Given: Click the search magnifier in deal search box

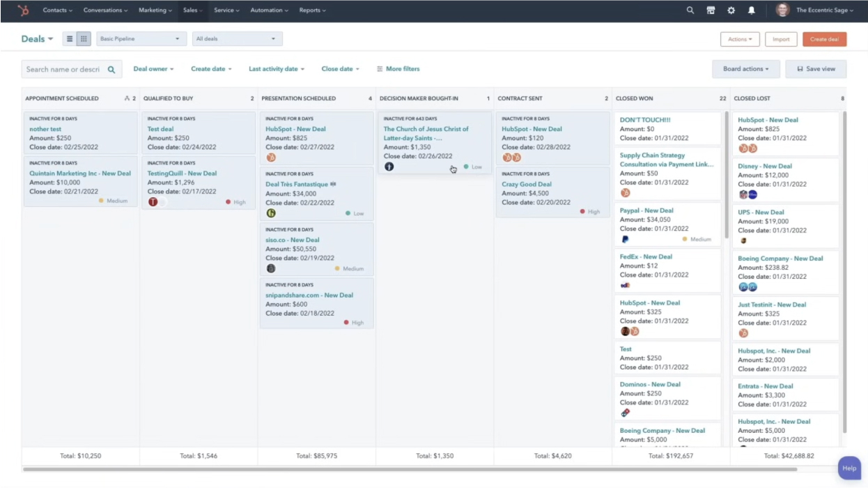Looking at the screenshot, I should click(111, 69).
